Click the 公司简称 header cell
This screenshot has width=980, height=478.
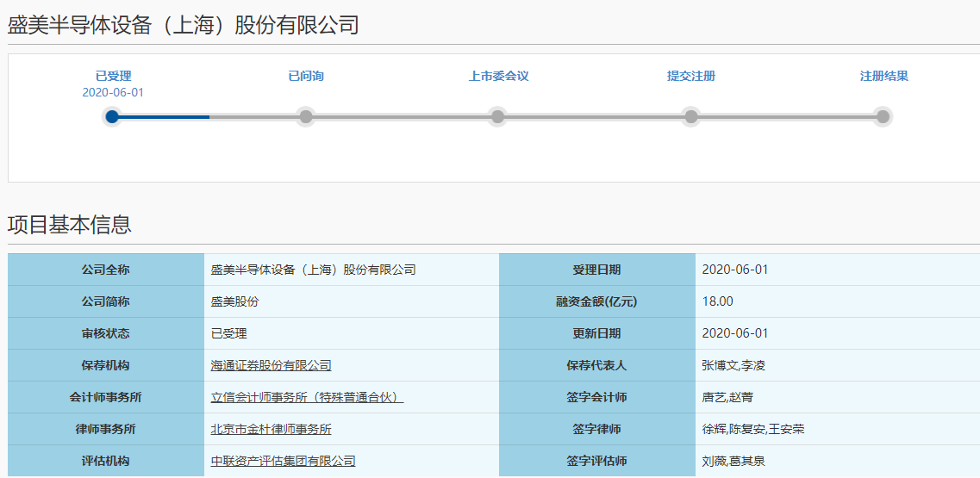point(106,301)
